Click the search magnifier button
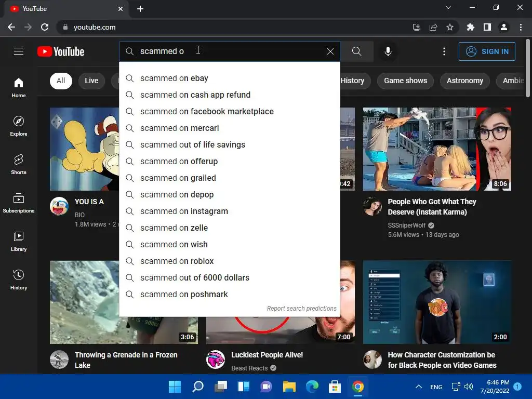 356,51
